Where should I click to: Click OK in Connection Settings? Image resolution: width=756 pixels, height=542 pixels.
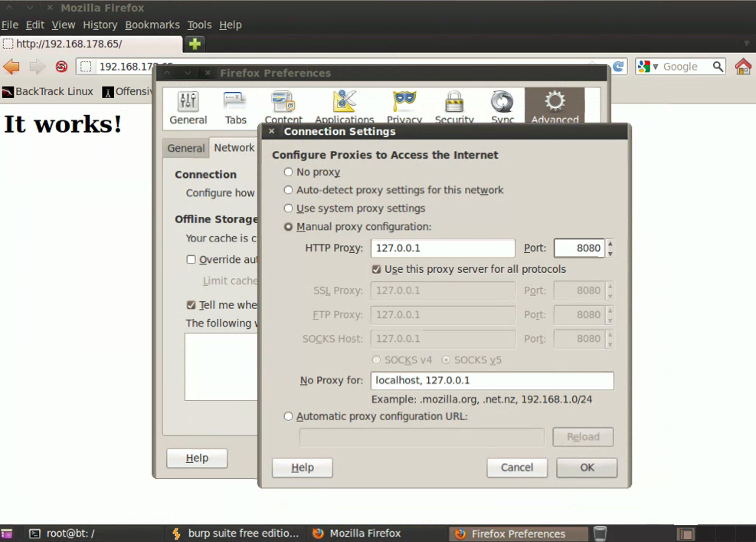(x=587, y=468)
